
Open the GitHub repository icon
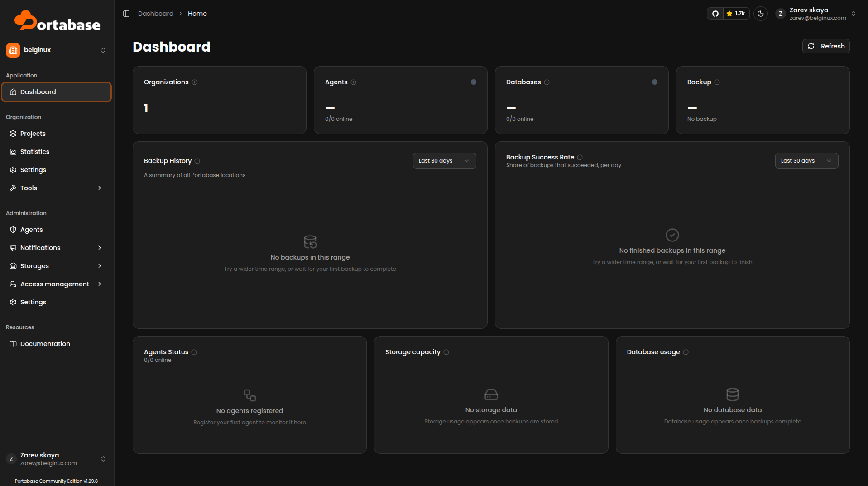pos(715,14)
